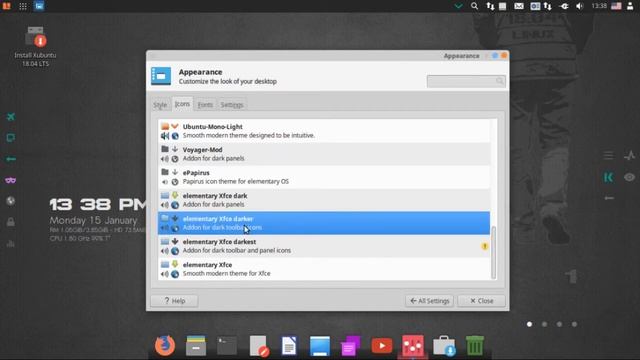Image resolution: width=640 pixels, height=360 pixels.
Task: Launch the terminal from the dock
Action: click(227, 346)
